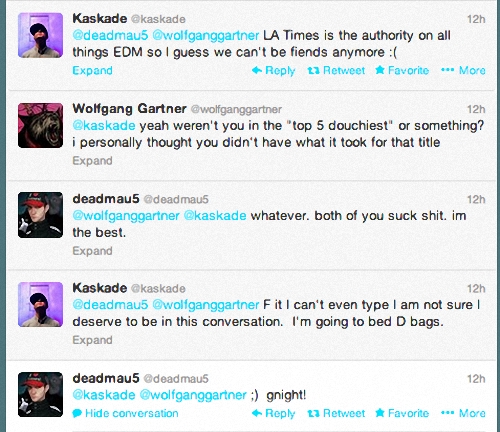Screen dimensions: 500x432
Task: Open @wolfganggartner mention in deadmau5's gnight tweet
Action: (x=193, y=395)
